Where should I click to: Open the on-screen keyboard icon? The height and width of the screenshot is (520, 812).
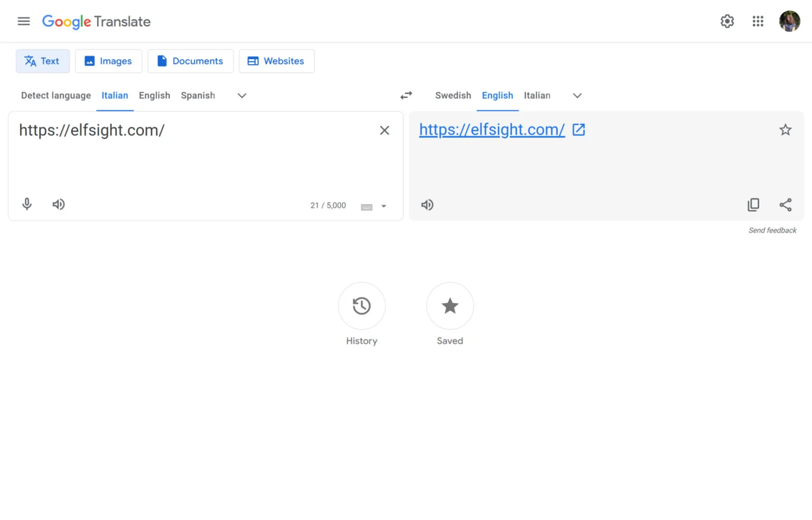coord(367,207)
